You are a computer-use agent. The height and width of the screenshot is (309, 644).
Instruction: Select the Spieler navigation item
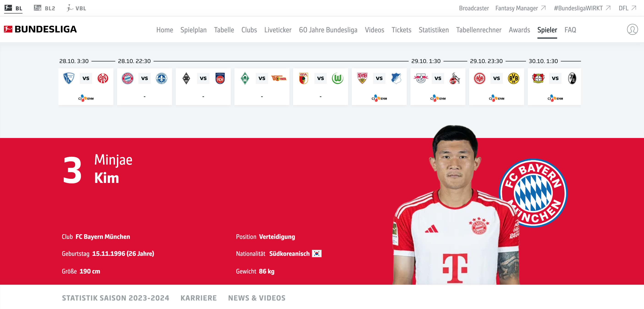547,30
